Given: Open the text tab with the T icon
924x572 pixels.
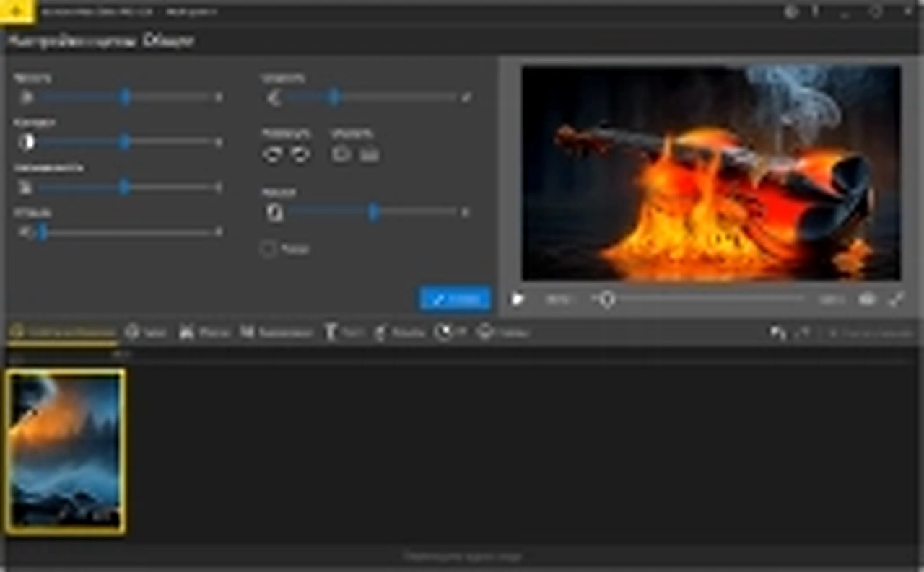Looking at the screenshot, I should pyautogui.click(x=344, y=333).
